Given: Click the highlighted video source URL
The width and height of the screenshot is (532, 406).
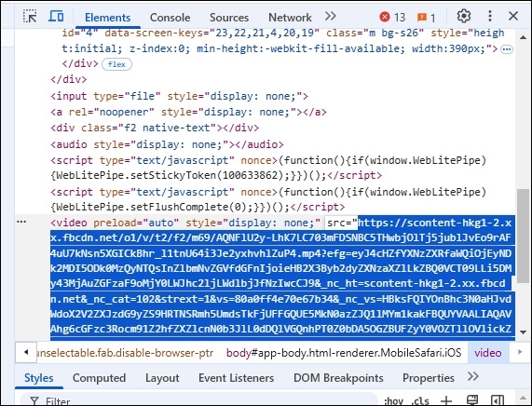Looking at the screenshot, I should pos(281,277).
